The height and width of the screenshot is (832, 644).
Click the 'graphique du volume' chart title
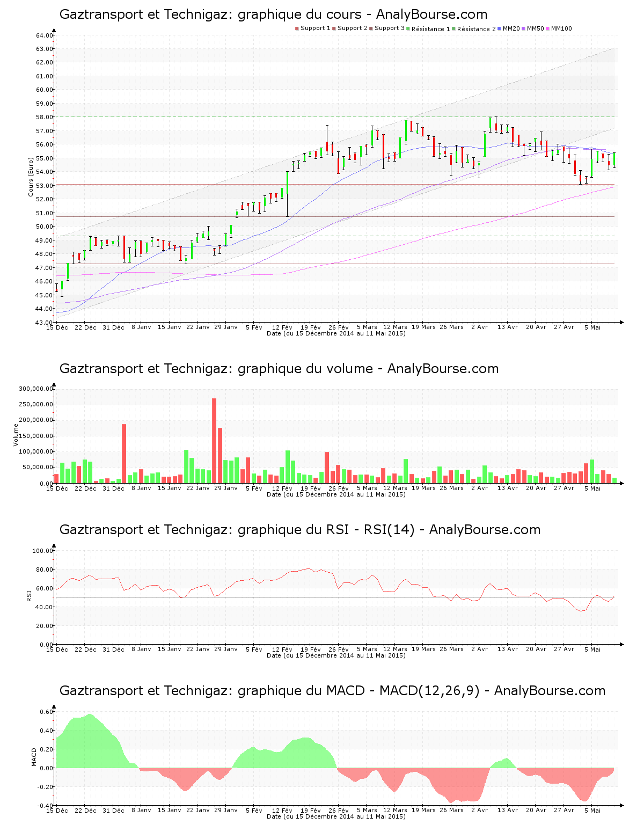(x=279, y=369)
